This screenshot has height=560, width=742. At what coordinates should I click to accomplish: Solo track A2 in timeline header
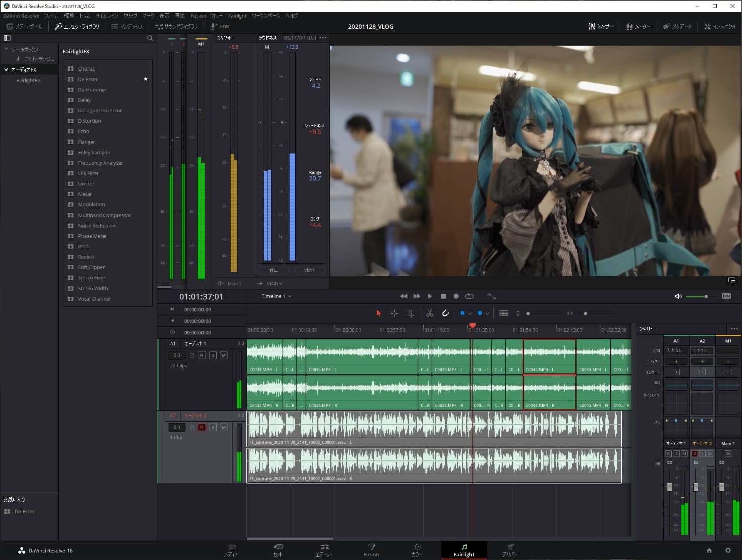point(213,427)
